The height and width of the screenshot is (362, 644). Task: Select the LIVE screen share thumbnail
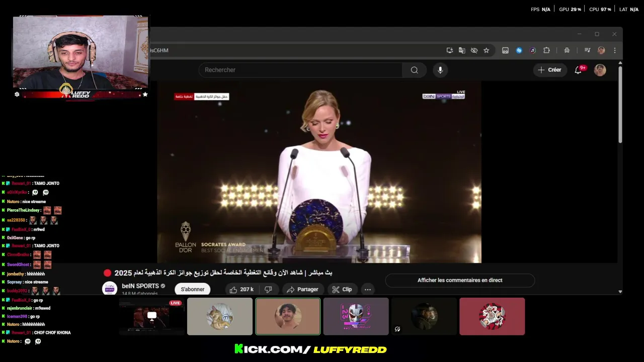(x=151, y=316)
